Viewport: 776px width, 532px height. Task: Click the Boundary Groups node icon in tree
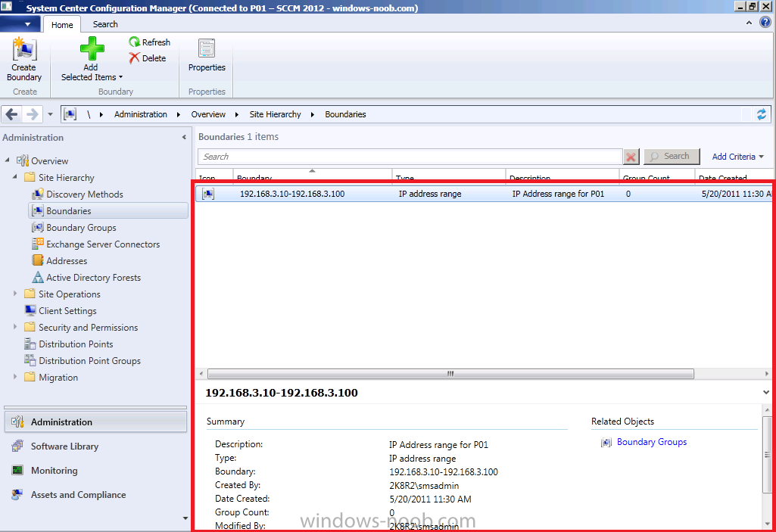(x=38, y=227)
